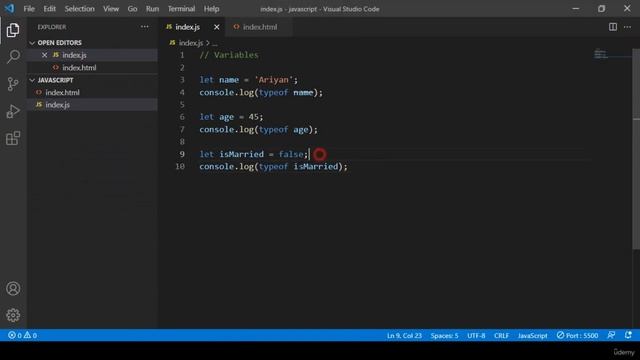Screen dimensions: 640x360
Task: Click line number 10 in the gutter
Action: coord(180,167)
